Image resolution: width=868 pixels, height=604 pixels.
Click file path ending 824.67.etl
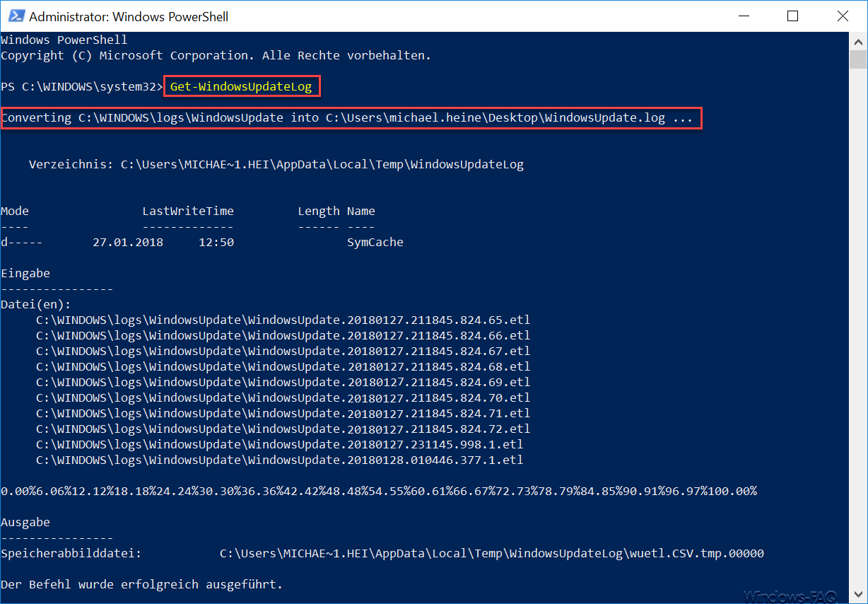pyautogui.click(x=283, y=351)
